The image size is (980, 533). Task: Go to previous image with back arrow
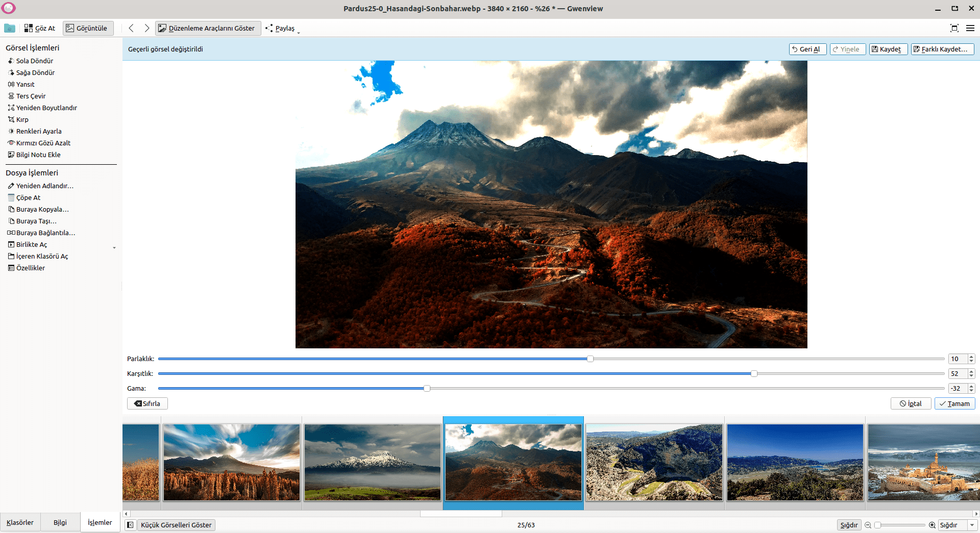pos(131,29)
